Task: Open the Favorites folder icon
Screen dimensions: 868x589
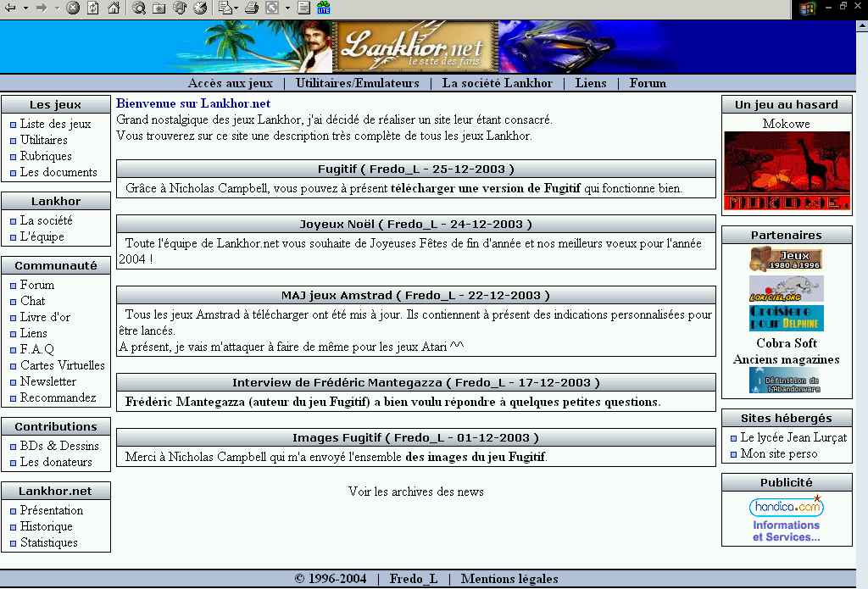Action: pyautogui.click(x=159, y=8)
